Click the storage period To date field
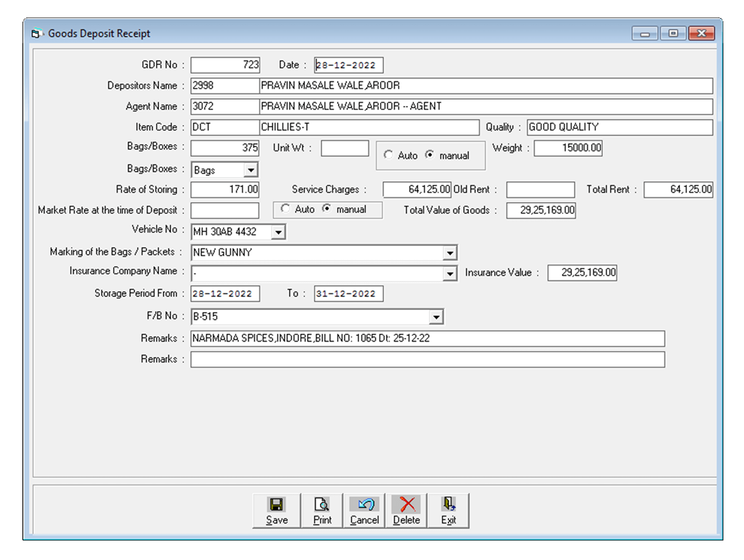The height and width of the screenshot is (560, 744). pos(349,293)
